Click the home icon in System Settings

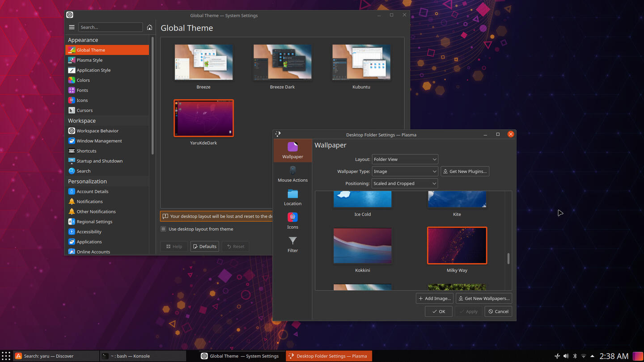point(149,27)
